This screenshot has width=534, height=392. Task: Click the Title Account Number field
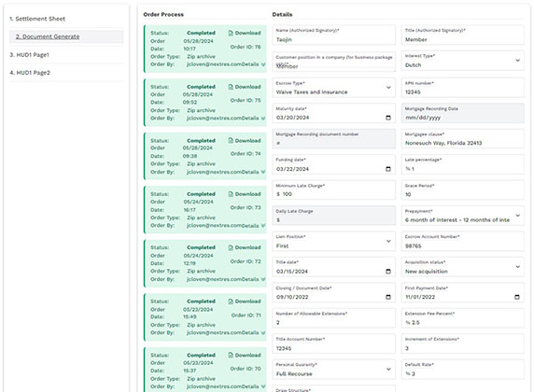pos(334,343)
